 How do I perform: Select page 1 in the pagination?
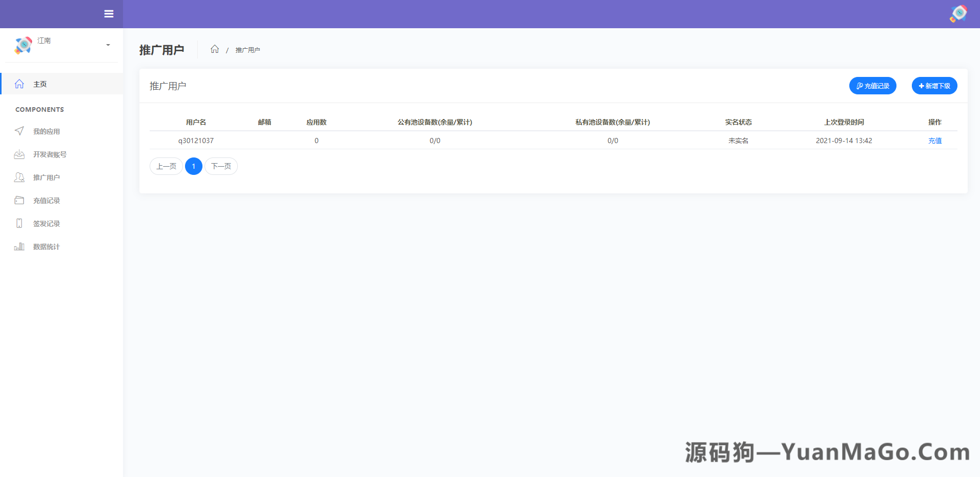pos(193,166)
